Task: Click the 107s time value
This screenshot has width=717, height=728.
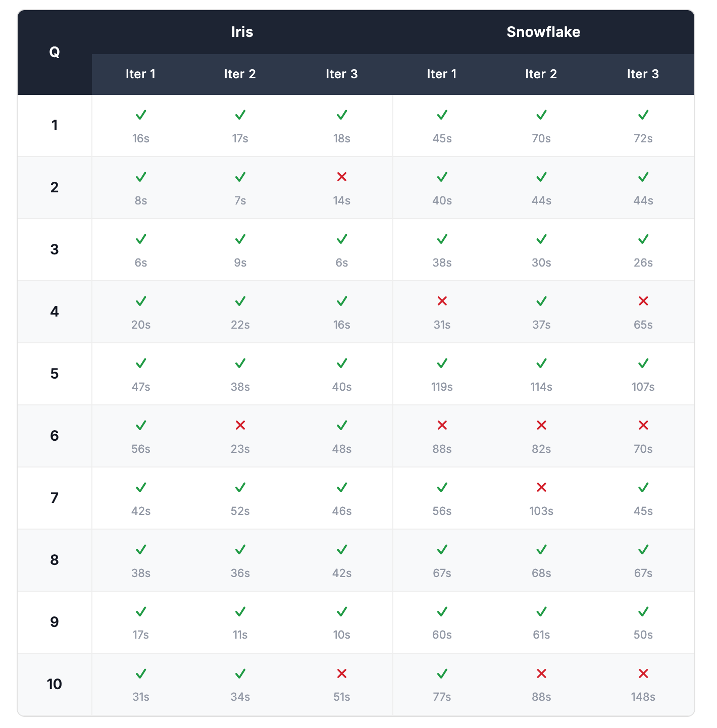Action: tap(643, 387)
